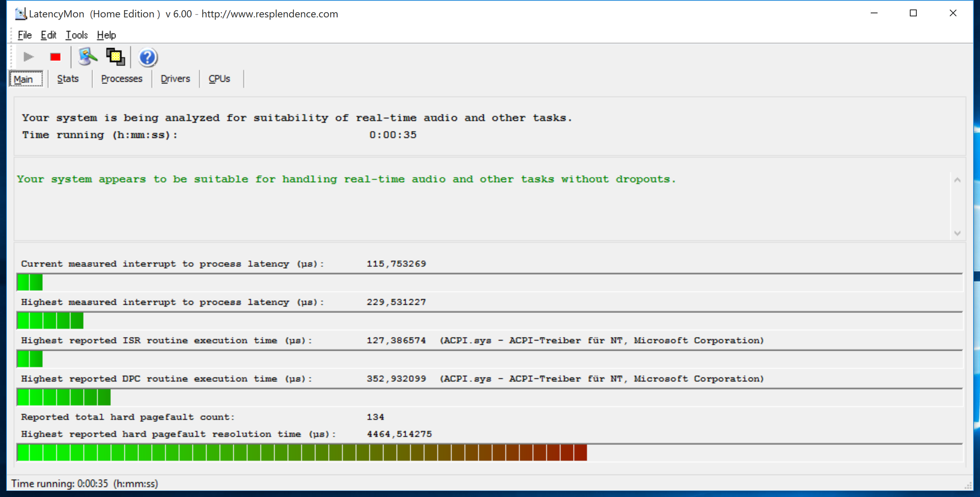The image size is (980, 497).
Task: Open options via the computer toolbar icon
Action: tap(87, 57)
